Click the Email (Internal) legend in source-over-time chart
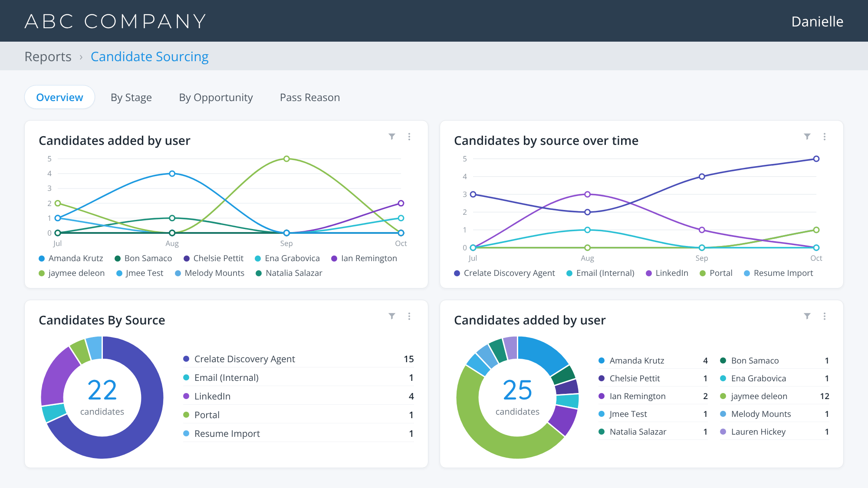The width and height of the screenshot is (868, 488). pyautogui.click(x=600, y=273)
